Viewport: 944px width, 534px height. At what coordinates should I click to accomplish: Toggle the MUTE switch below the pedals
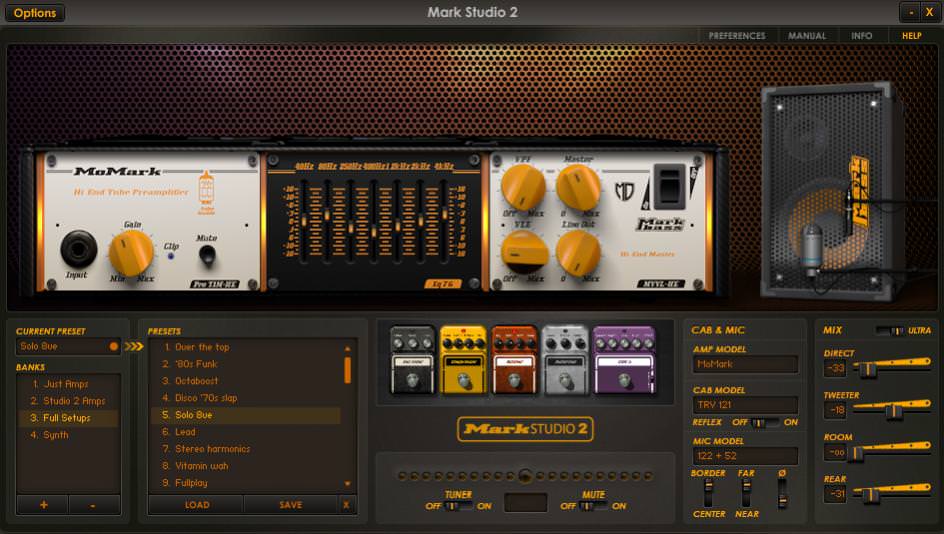(x=592, y=506)
